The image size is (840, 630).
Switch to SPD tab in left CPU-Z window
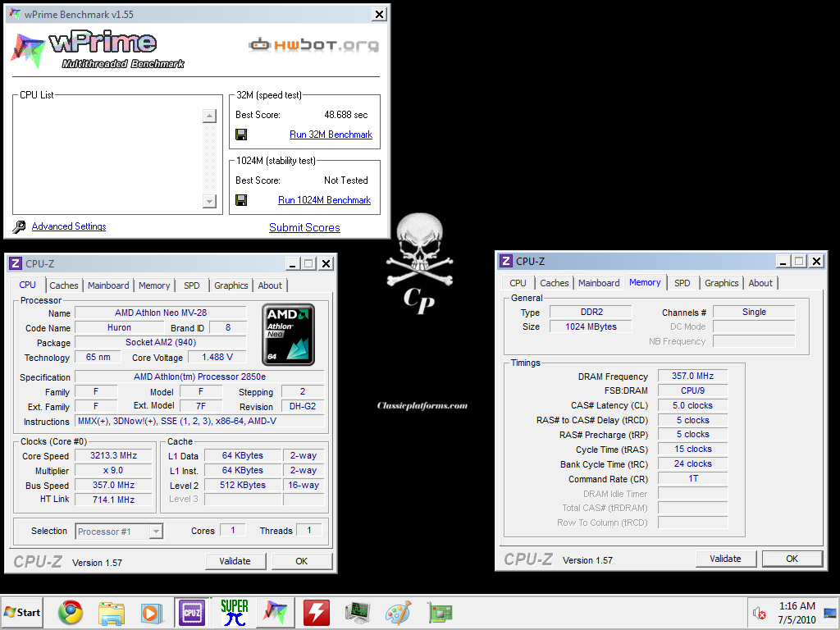point(192,285)
